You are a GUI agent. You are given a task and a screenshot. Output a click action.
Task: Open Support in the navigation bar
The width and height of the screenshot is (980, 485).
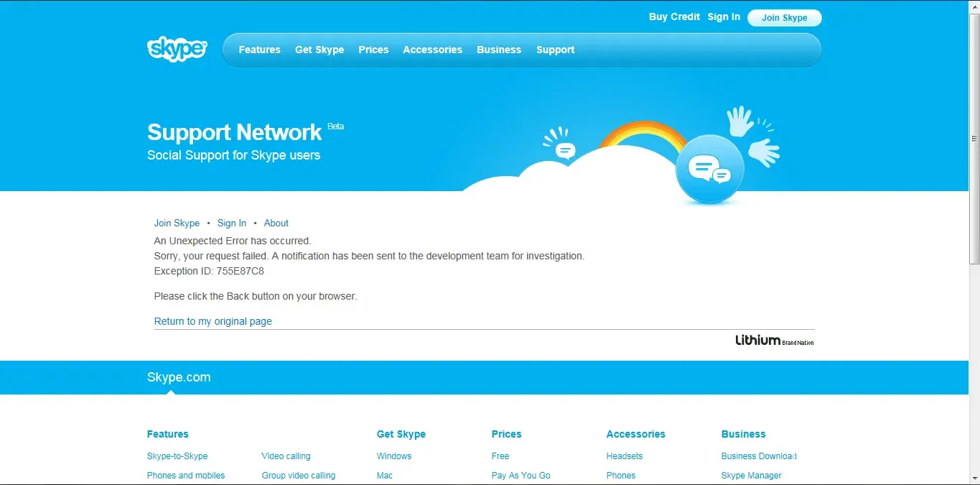tap(555, 50)
